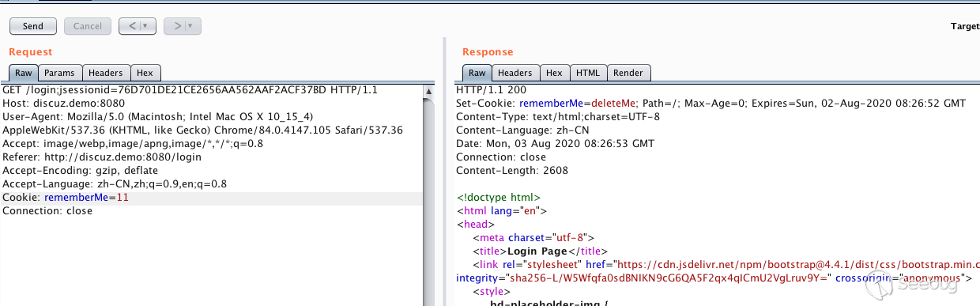Switch to the Response Hex tab
980x306 pixels.
pyautogui.click(x=555, y=73)
